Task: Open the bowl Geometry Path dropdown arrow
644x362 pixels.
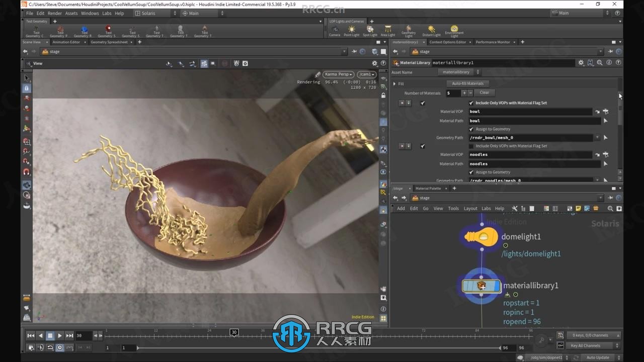Action: pos(598,138)
